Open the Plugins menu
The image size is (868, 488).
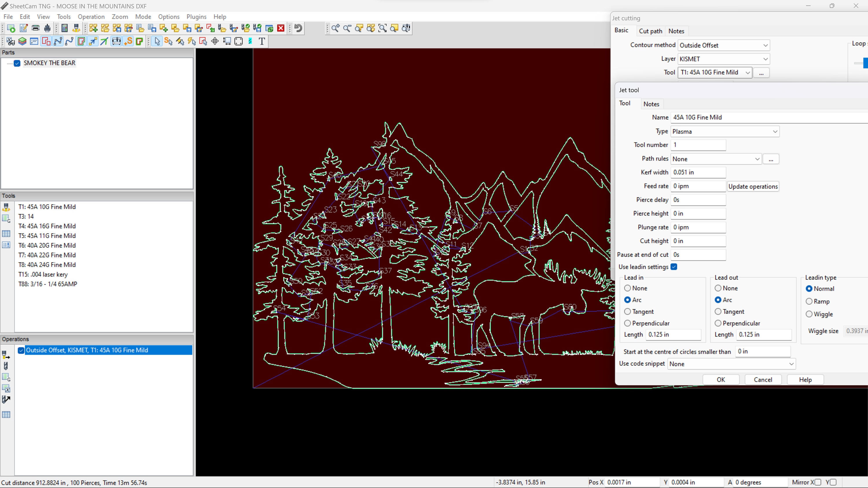point(196,16)
